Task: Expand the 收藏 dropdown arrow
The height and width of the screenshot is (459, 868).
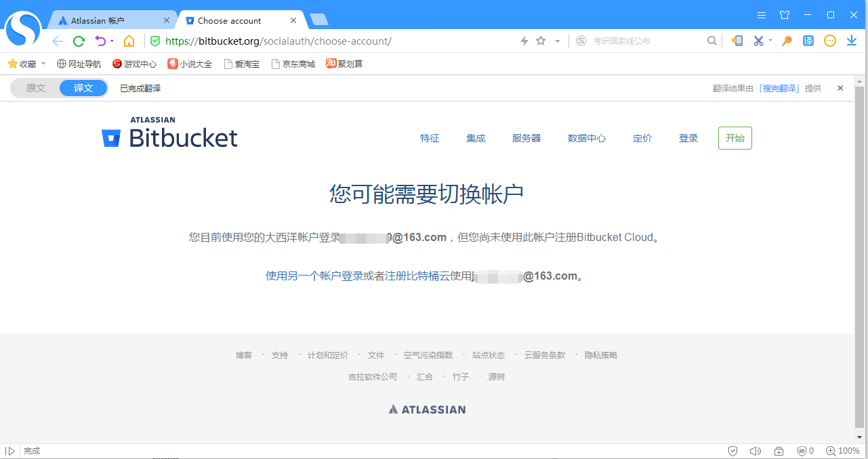Action: [x=43, y=64]
